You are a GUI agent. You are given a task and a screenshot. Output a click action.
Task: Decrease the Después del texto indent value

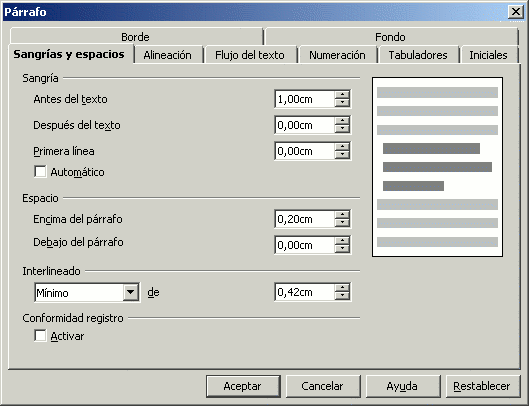coord(342,129)
